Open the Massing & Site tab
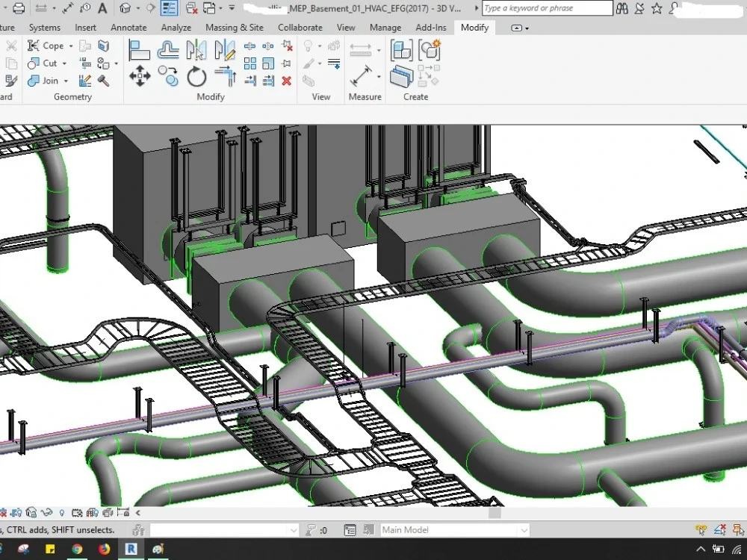The height and width of the screenshot is (560, 747). point(235,28)
